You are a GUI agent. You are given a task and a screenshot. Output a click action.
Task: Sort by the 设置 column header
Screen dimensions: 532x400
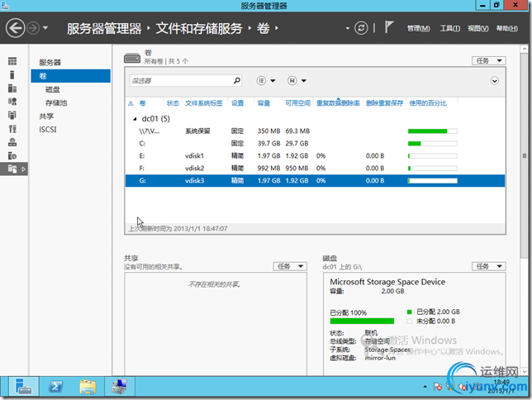(238, 102)
